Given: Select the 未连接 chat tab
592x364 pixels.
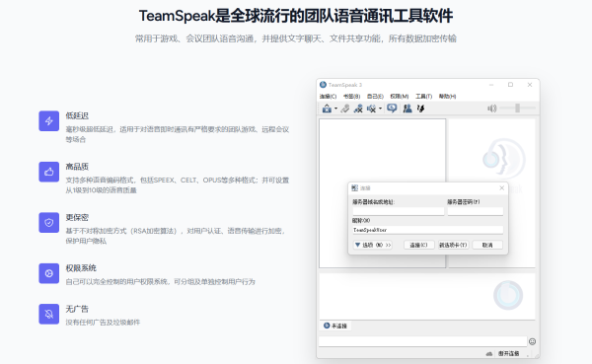Looking at the screenshot, I should coord(335,326).
